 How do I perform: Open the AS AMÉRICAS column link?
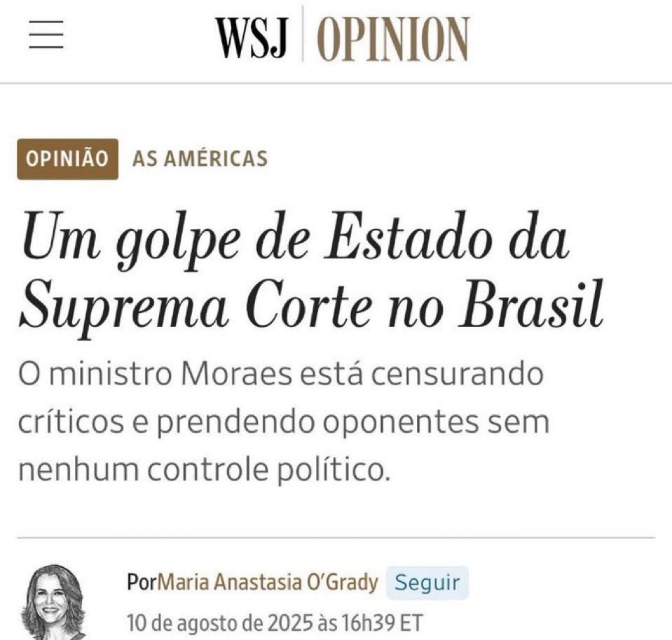pos(200,159)
